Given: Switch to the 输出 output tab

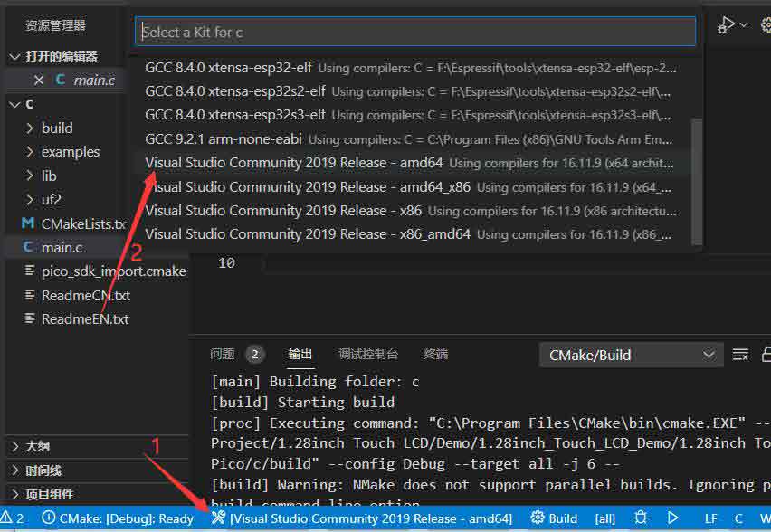Looking at the screenshot, I should pyautogui.click(x=300, y=354).
